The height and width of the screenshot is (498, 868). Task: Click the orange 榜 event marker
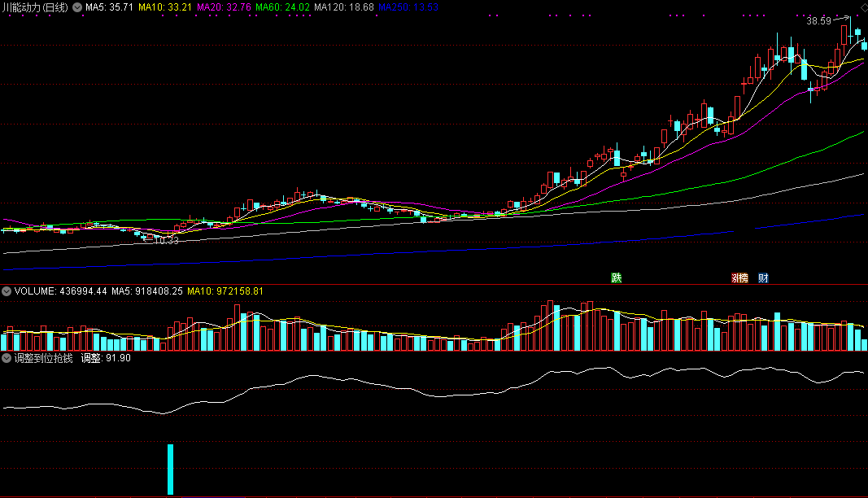click(743, 278)
